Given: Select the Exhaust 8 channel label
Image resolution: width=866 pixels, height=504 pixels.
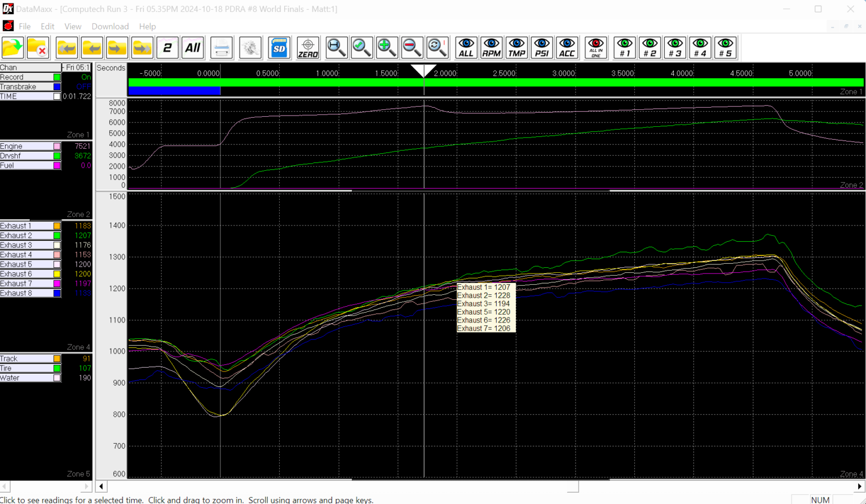Looking at the screenshot, I should [x=16, y=293].
